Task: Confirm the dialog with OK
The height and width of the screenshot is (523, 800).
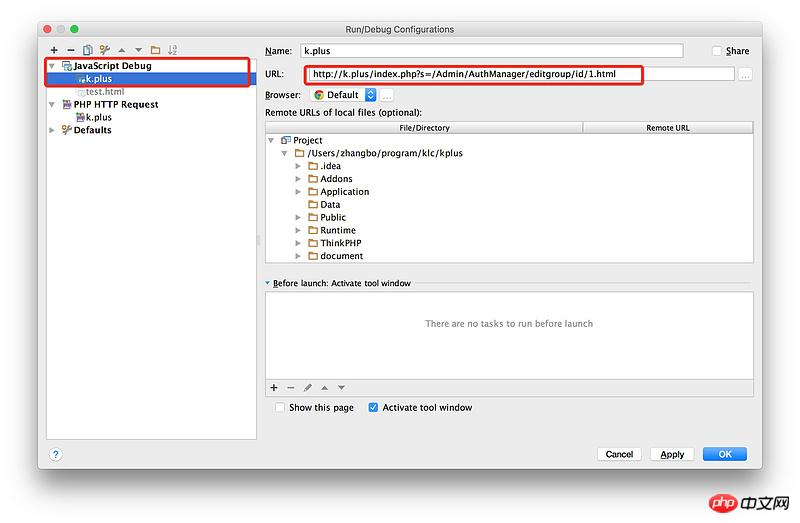Action: [x=724, y=454]
